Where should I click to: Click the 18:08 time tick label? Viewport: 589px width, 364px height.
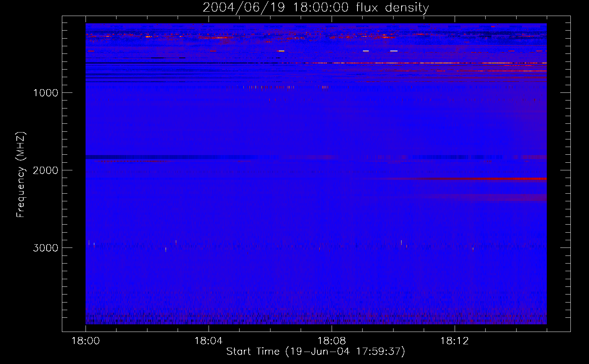tap(332, 341)
